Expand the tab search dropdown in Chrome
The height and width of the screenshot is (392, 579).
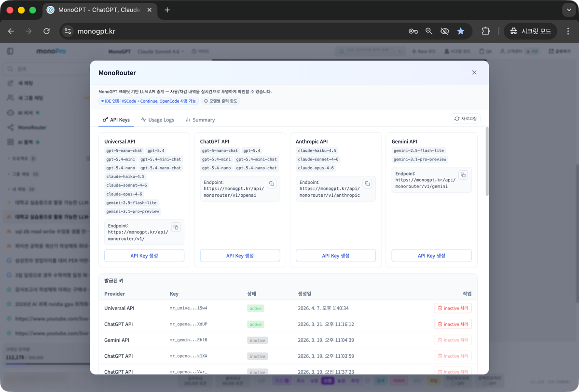pyautogui.click(x=569, y=10)
